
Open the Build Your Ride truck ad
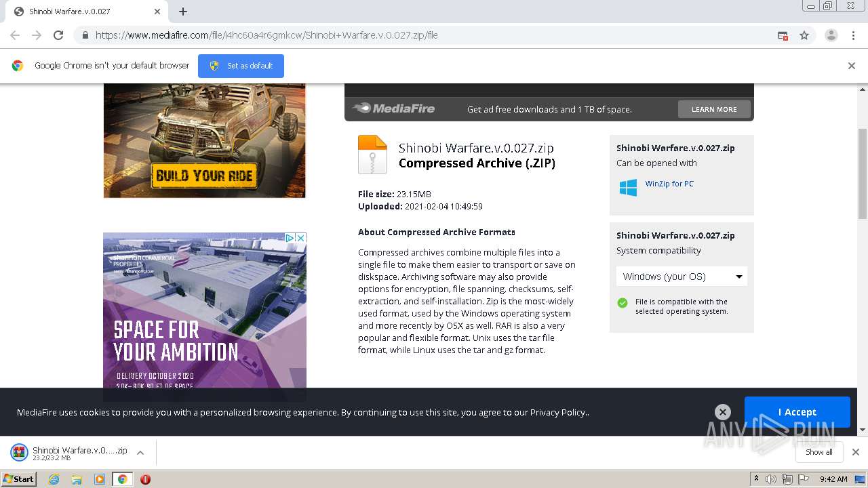[204, 140]
